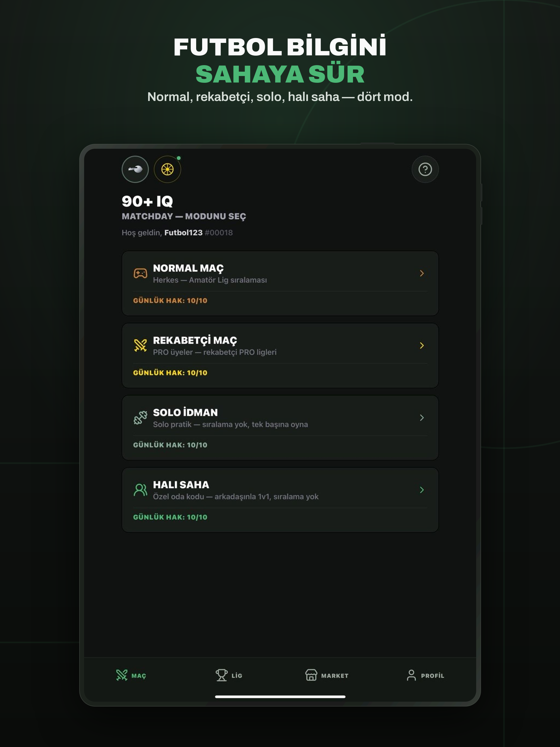This screenshot has width=560, height=747.
Task: Open Halı Saha via its chevron arrow
Action: click(422, 490)
